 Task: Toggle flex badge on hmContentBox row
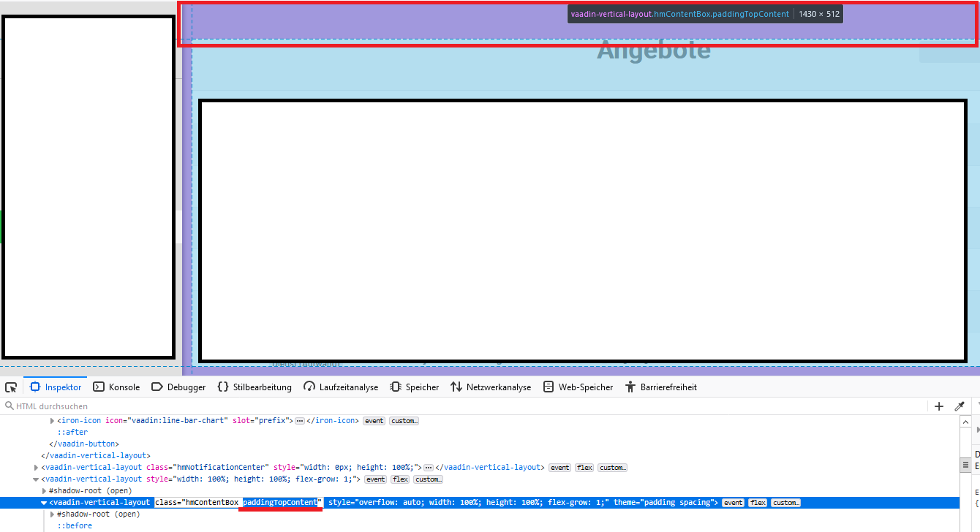[757, 503]
